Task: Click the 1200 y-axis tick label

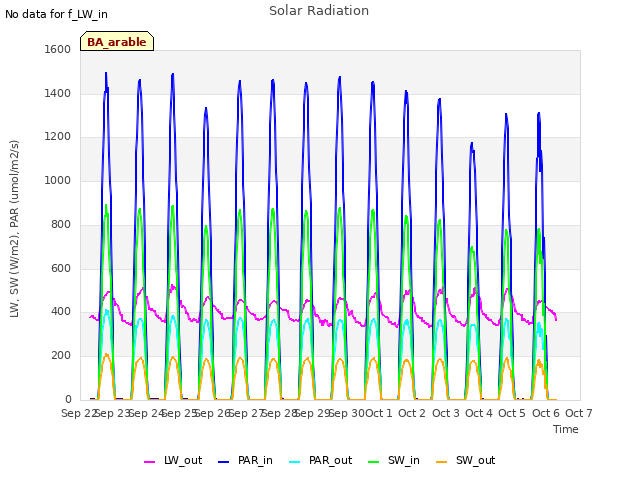Action: point(58,137)
